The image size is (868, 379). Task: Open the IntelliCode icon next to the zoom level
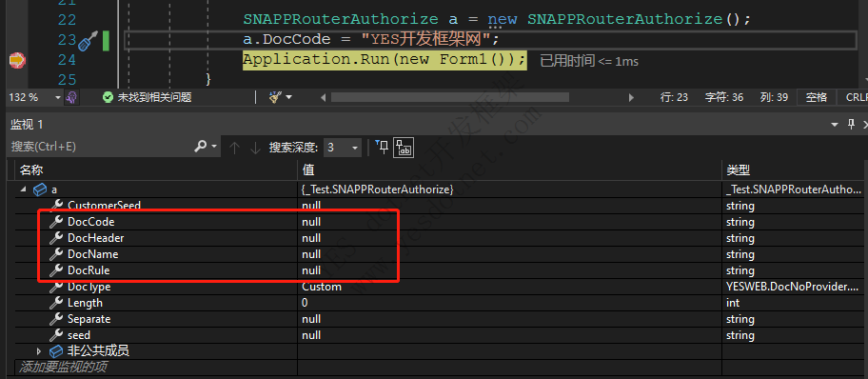72,97
